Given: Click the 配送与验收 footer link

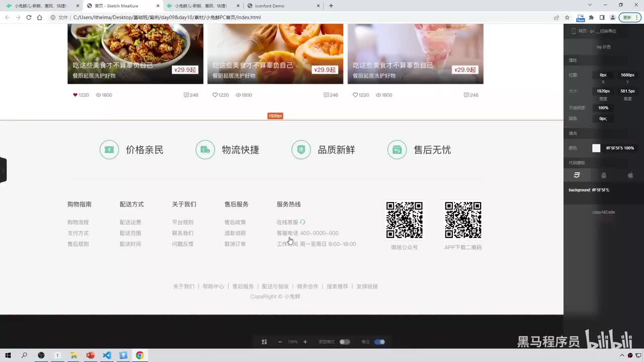Looking at the screenshot, I should 275,287.
